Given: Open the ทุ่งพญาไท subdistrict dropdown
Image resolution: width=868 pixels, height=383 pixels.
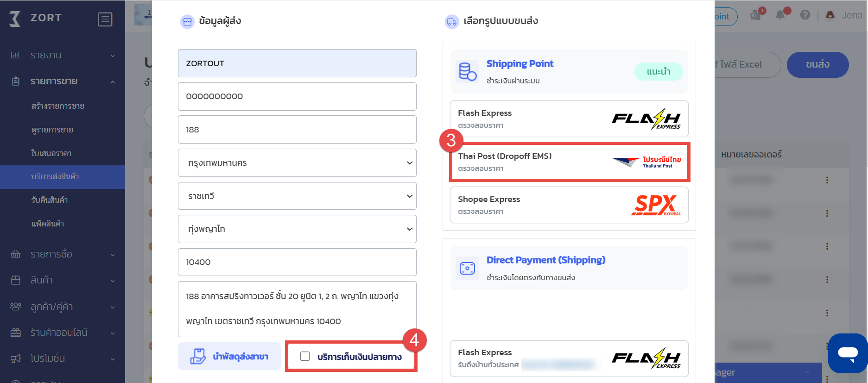Looking at the screenshot, I should click(297, 229).
